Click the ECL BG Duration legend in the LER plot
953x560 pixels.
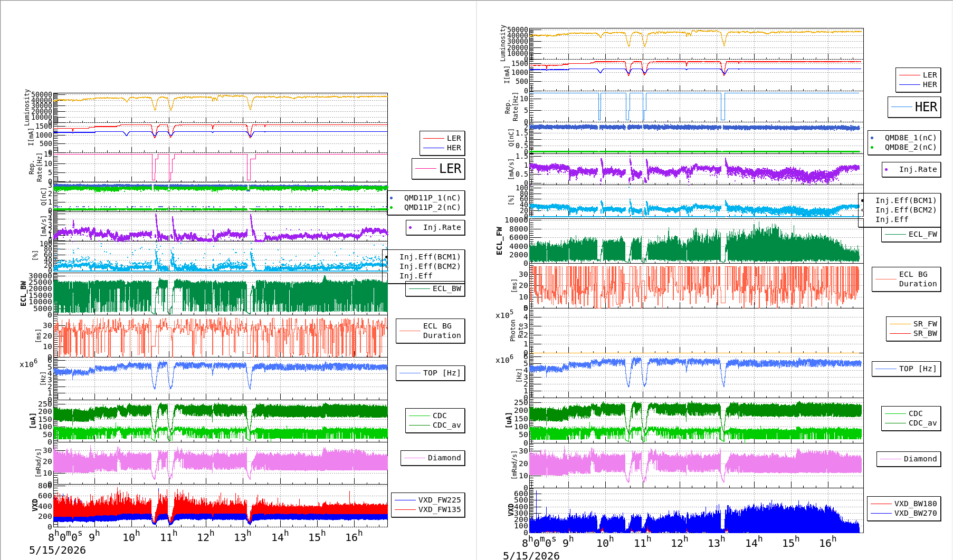point(431,331)
